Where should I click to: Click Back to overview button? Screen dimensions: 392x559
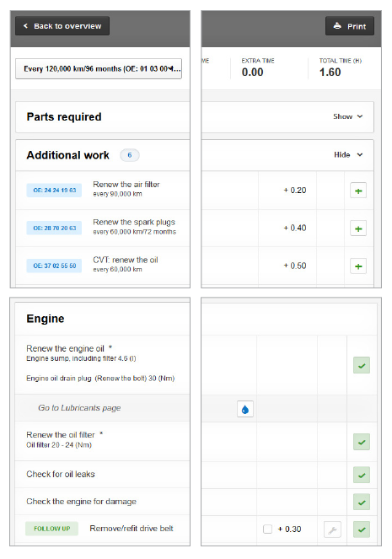[x=62, y=25]
